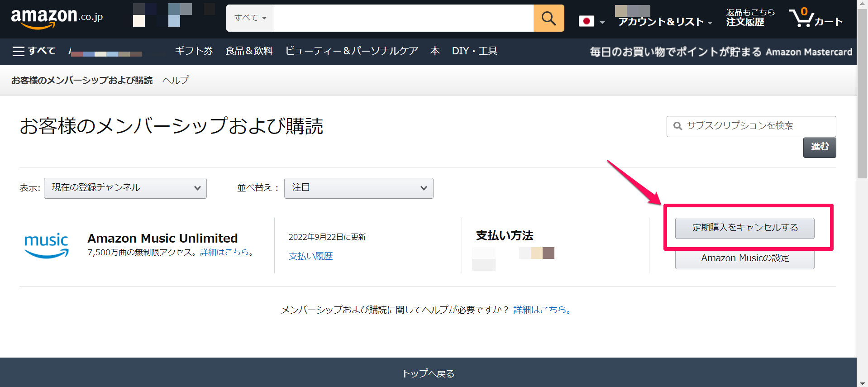
Task: Open ギフト券 in the navigation bar
Action: click(x=194, y=51)
